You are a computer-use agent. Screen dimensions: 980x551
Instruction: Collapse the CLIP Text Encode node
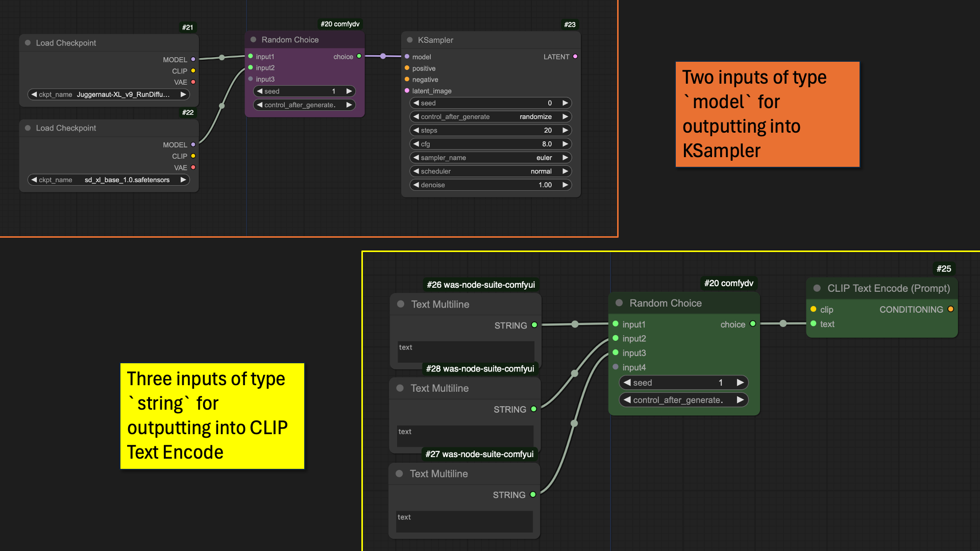pos(817,288)
